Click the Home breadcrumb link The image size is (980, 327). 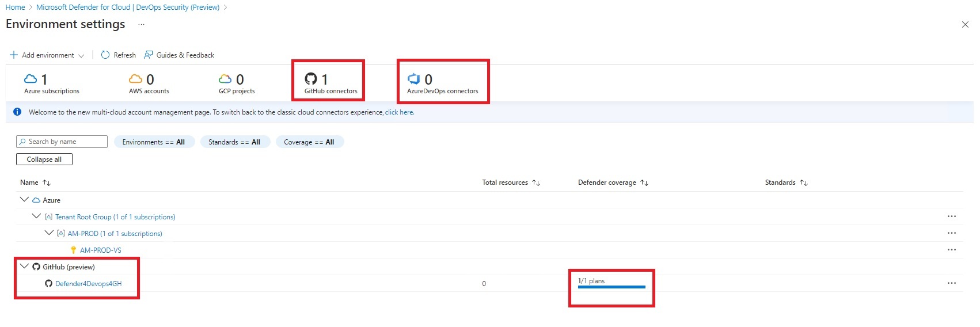point(15,7)
